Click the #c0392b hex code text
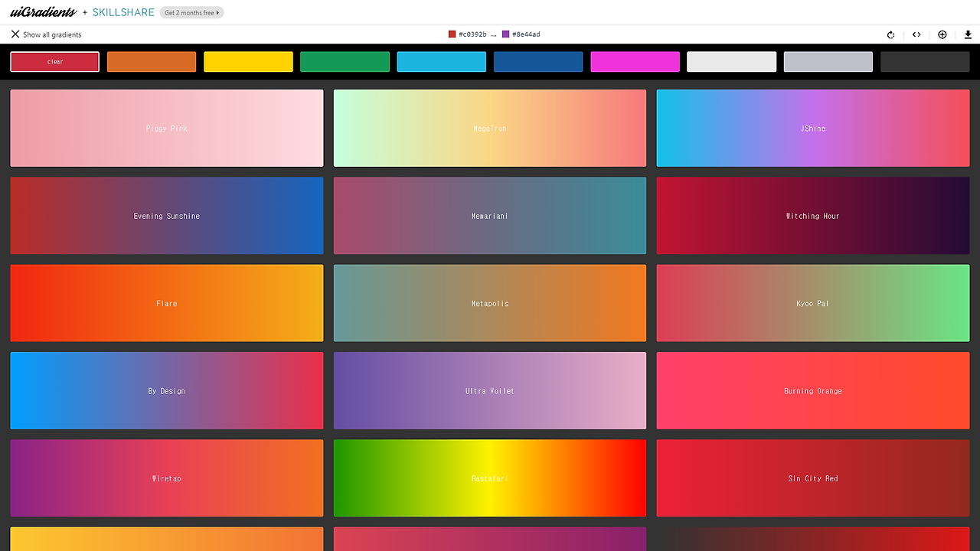This screenshot has height=551, width=980. point(472,34)
